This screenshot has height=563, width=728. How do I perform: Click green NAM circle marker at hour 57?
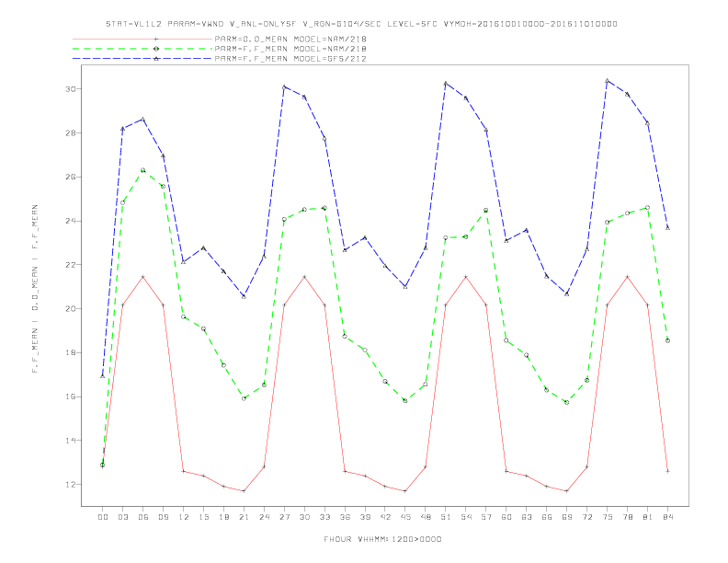coord(486,211)
